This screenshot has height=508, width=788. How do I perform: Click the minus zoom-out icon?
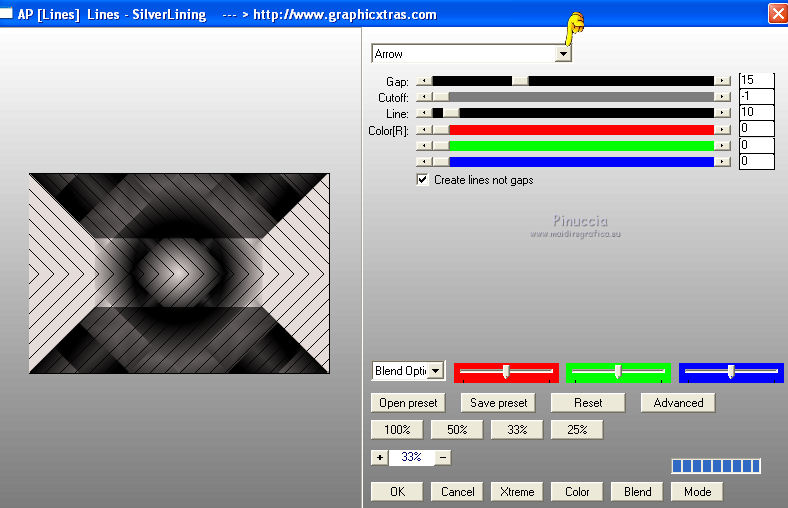(x=442, y=457)
